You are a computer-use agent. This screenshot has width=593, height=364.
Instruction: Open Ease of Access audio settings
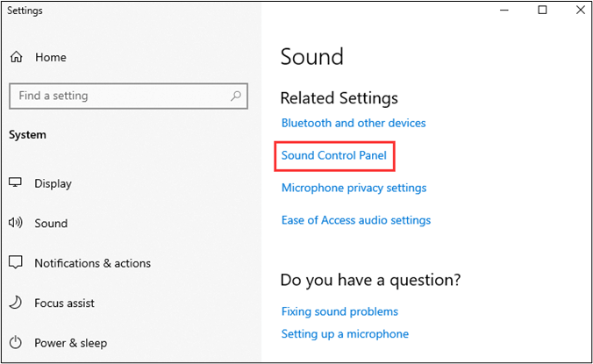pyautogui.click(x=356, y=220)
